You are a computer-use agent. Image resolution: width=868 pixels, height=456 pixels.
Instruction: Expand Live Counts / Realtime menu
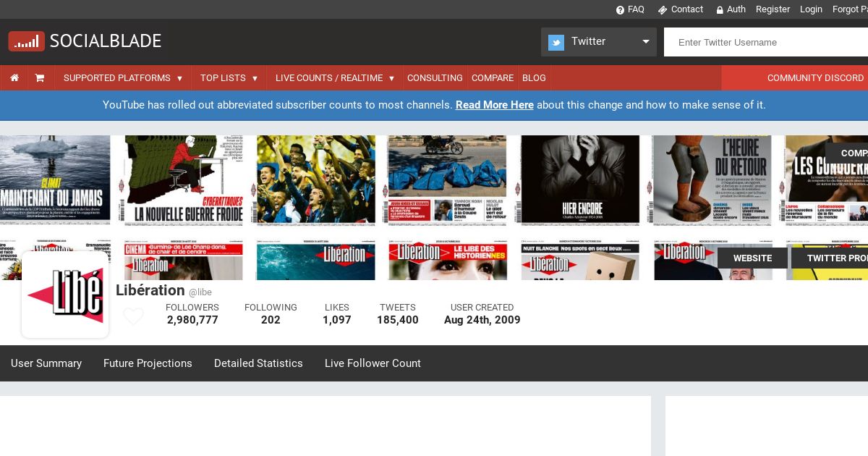coord(335,78)
